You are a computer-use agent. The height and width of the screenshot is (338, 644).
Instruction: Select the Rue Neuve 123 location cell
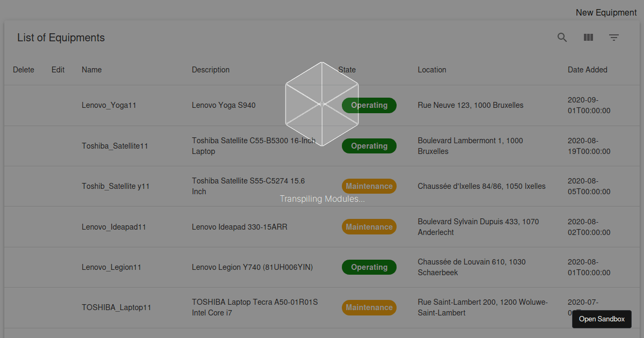[470, 105]
